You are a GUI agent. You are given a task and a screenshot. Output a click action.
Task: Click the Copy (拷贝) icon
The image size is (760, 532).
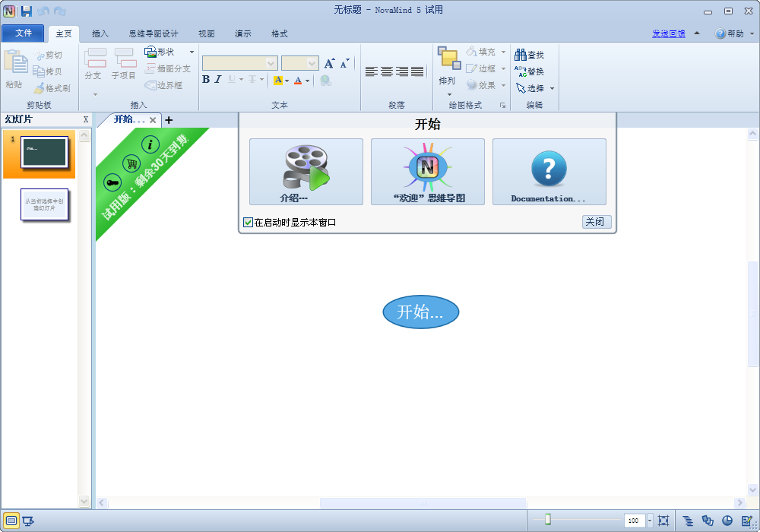(x=38, y=71)
